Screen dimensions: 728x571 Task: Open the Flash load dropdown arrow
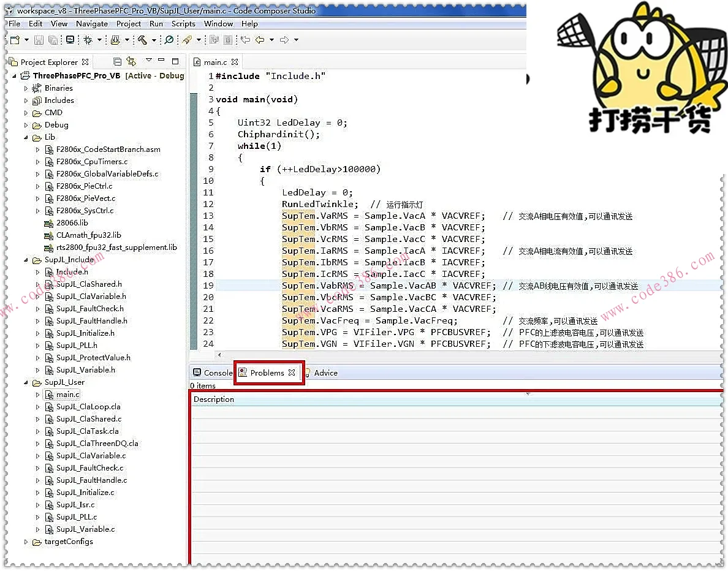tap(127, 40)
